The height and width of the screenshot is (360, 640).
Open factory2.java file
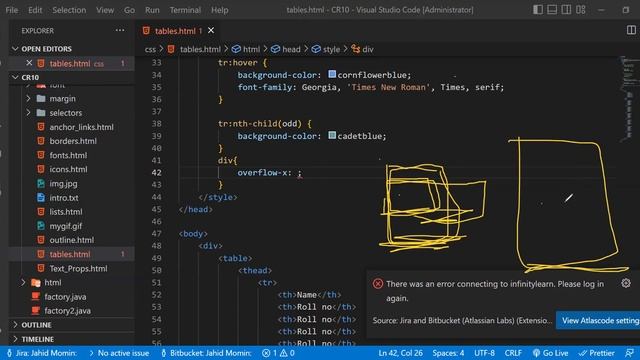click(x=68, y=311)
